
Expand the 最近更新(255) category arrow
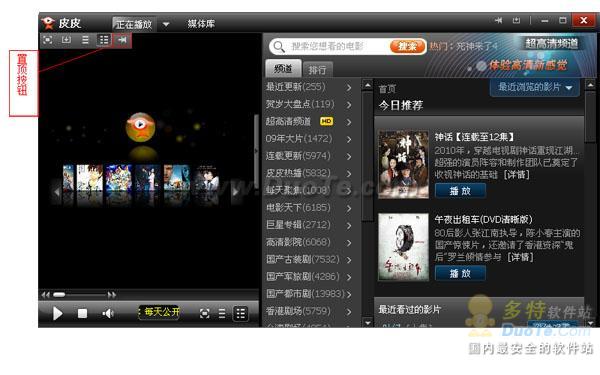tap(349, 87)
